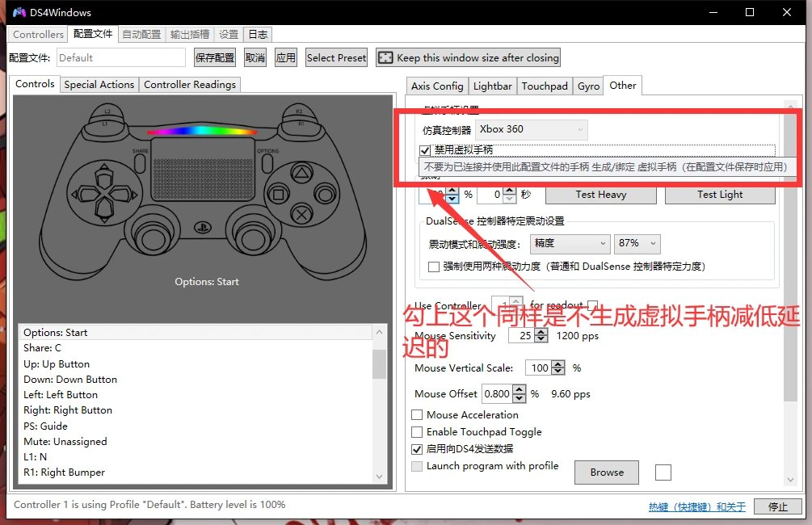
Task: Enable the Mouse Acceleration checkbox
Action: click(417, 414)
